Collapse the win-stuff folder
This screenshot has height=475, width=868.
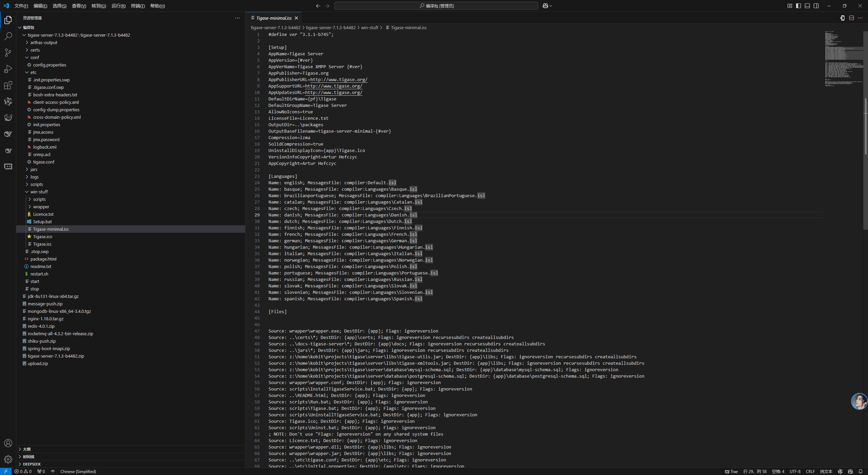[39, 192]
